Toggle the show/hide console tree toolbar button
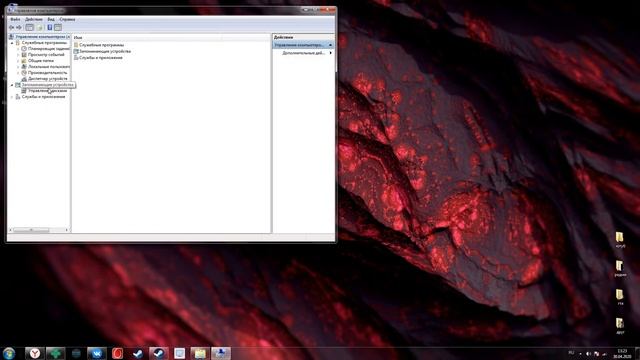This screenshot has width=640, height=360. (x=29, y=27)
